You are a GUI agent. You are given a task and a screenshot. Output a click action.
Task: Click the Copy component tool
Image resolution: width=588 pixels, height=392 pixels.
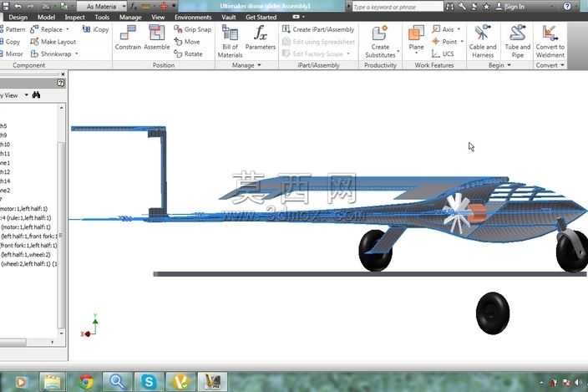(x=10, y=42)
